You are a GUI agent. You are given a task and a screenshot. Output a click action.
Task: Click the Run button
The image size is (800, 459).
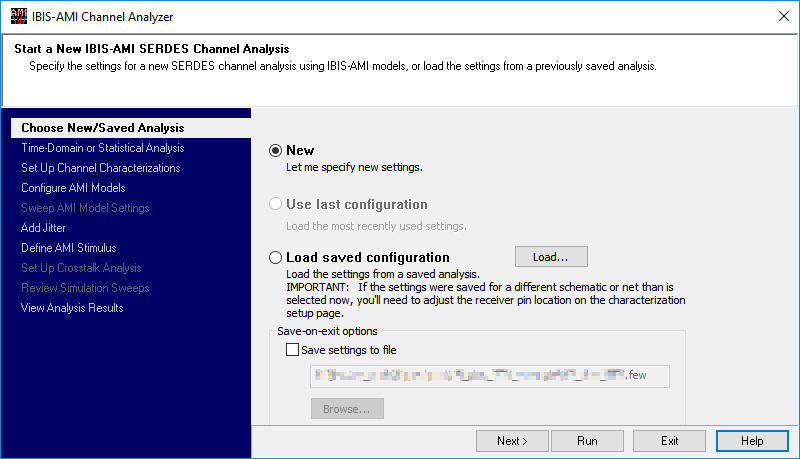[587, 441]
